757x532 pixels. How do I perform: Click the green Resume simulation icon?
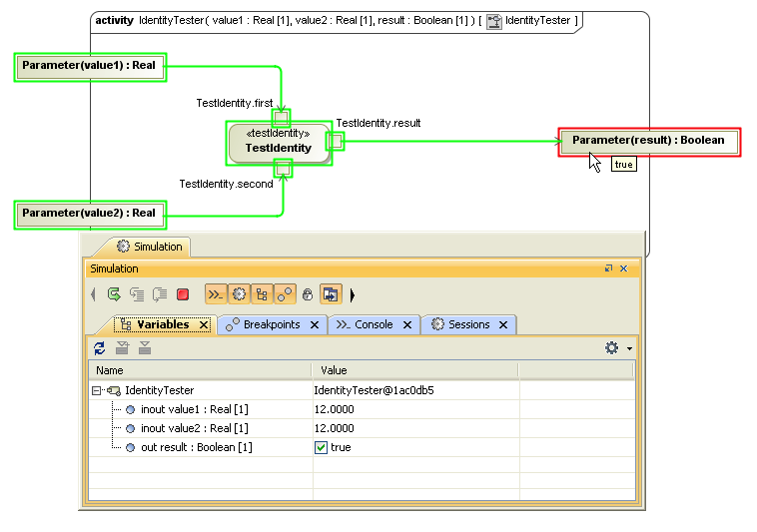[x=114, y=294]
